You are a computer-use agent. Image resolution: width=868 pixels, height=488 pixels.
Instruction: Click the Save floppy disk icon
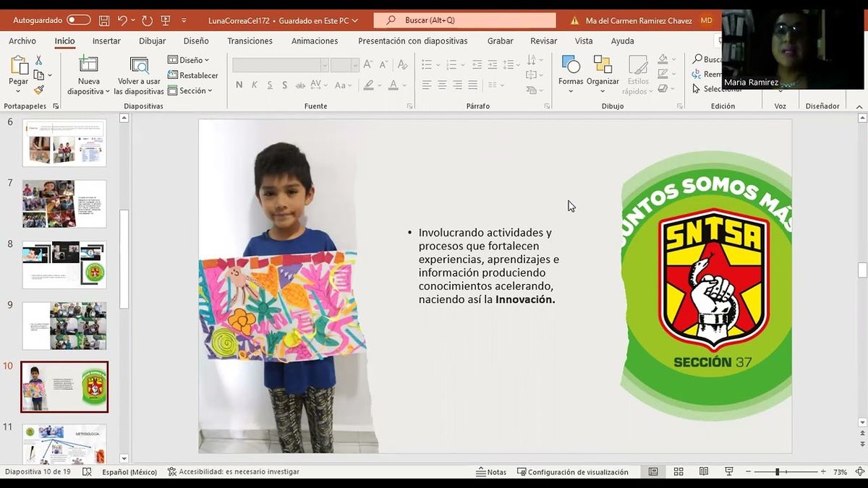(x=104, y=20)
